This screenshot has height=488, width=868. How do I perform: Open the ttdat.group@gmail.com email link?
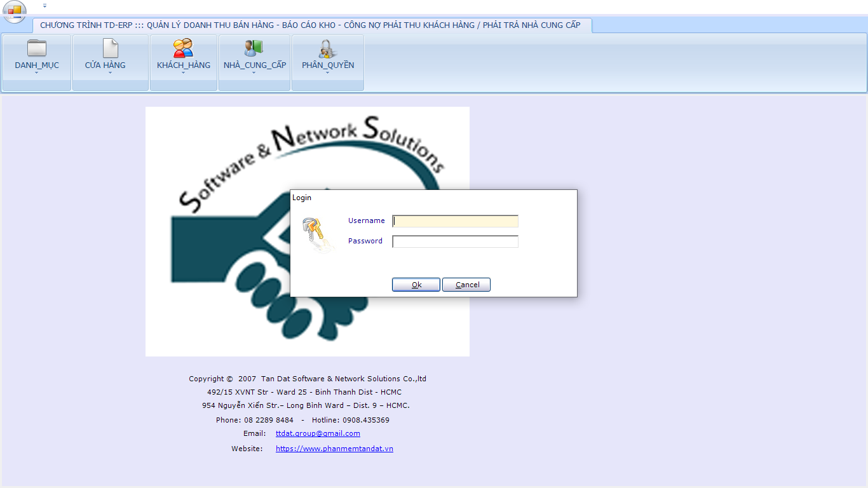(x=318, y=433)
